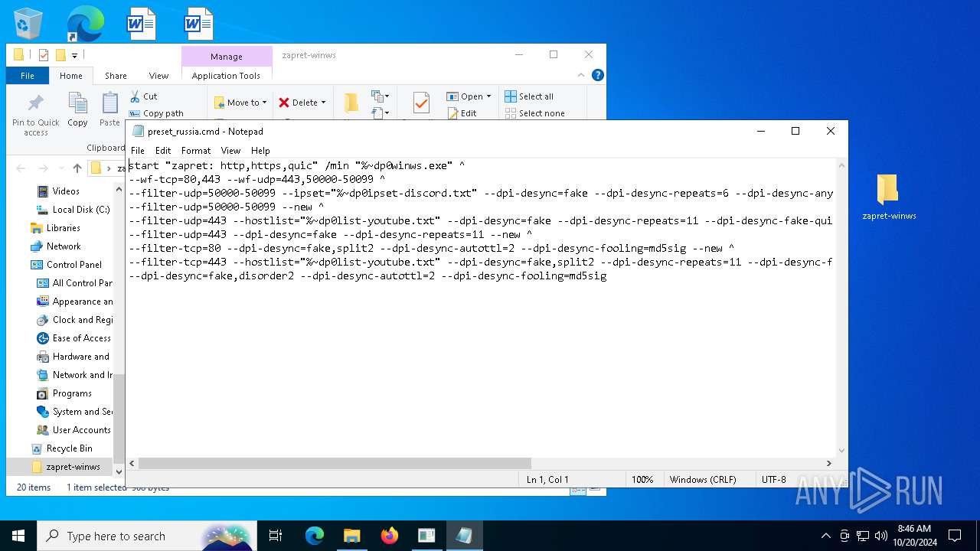Select zapret-winws in navigation pane
The image size is (980, 551).
(x=73, y=467)
